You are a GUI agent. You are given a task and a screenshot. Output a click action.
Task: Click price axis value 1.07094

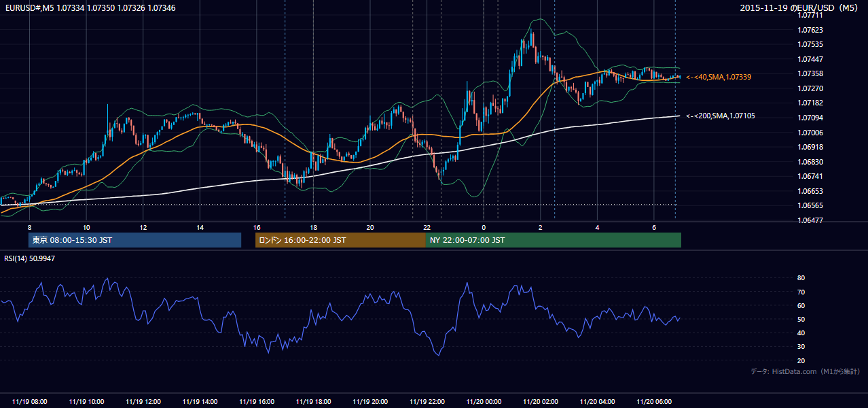point(810,118)
